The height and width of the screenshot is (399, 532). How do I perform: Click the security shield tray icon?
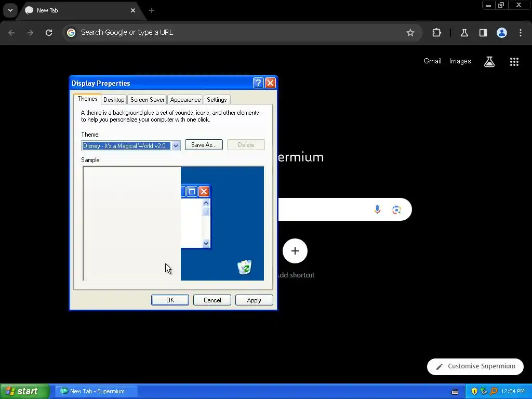[x=474, y=391]
